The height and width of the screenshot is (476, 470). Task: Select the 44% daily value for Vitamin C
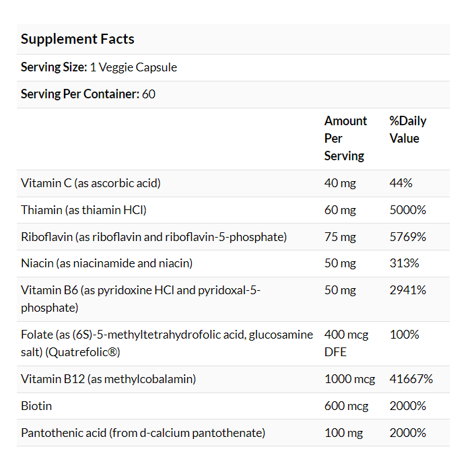[x=401, y=183]
